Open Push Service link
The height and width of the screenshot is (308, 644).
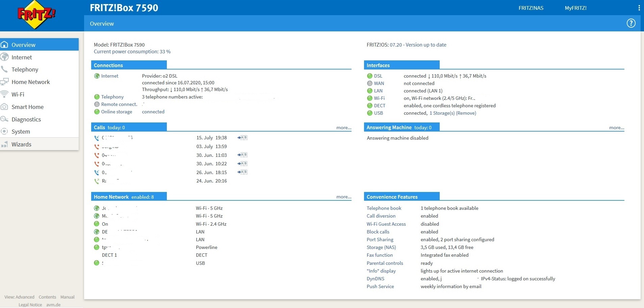(380, 286)
